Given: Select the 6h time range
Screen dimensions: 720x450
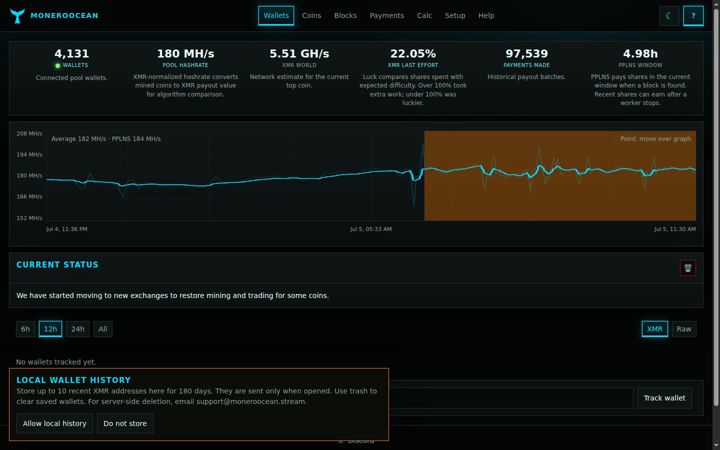Looking at the screenshot, I should 25,329.
